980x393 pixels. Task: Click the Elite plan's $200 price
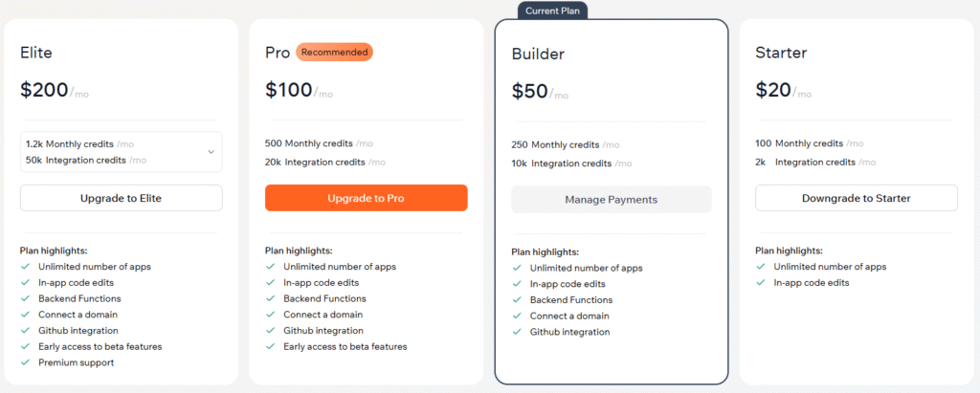pyautogui.click(x=44, y=90)
